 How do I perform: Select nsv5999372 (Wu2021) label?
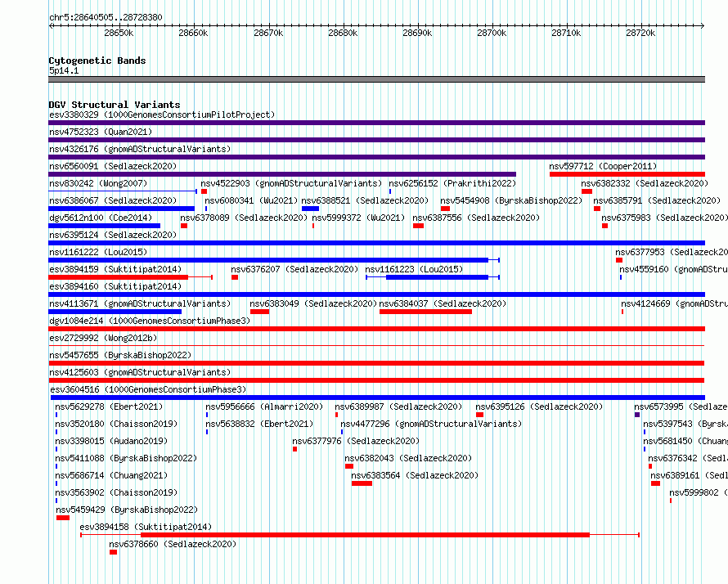click(358, 218)
